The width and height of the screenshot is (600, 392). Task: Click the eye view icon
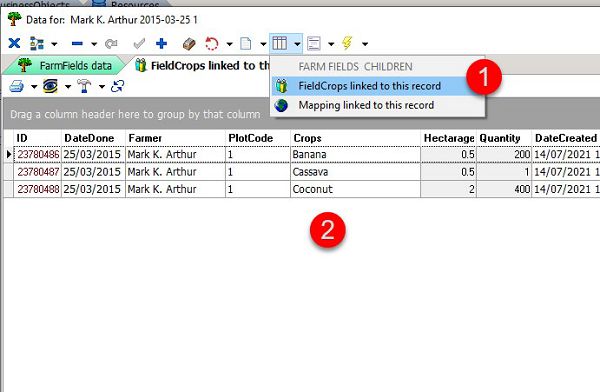tap(50, 86)
